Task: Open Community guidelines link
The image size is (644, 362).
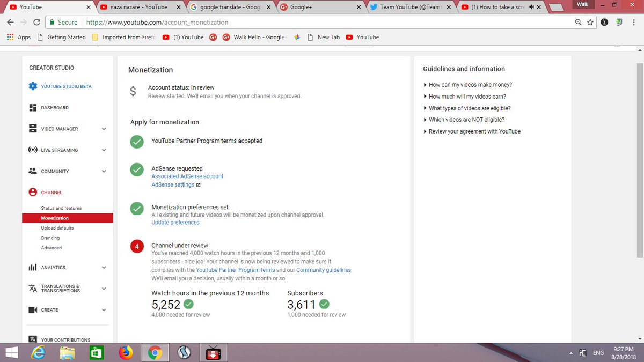Action: [x=324, y=270]
